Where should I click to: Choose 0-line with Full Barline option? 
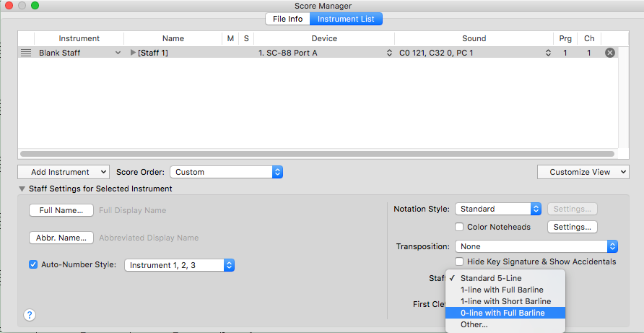coord(502,313)
